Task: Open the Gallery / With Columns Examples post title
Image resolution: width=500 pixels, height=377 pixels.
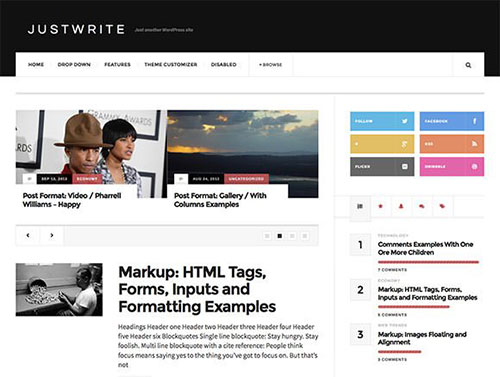Action: click(x=220, y=200)
